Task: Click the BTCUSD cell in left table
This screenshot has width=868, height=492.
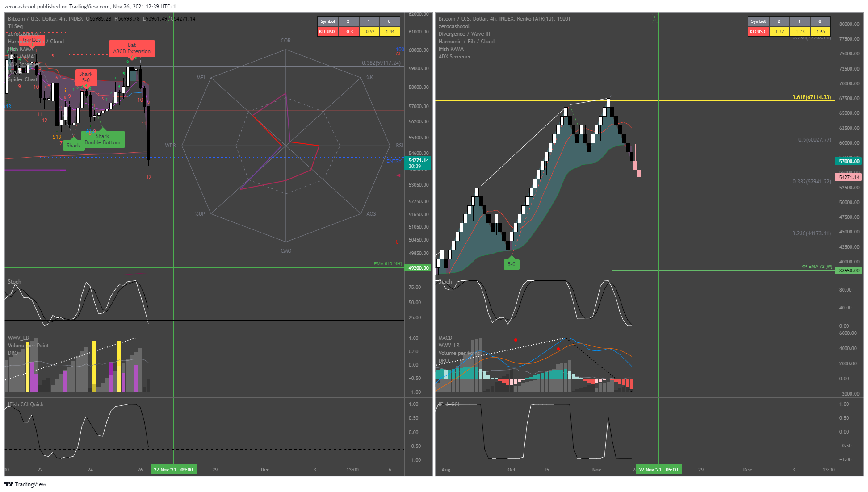Action: click(x=327, y=32)
